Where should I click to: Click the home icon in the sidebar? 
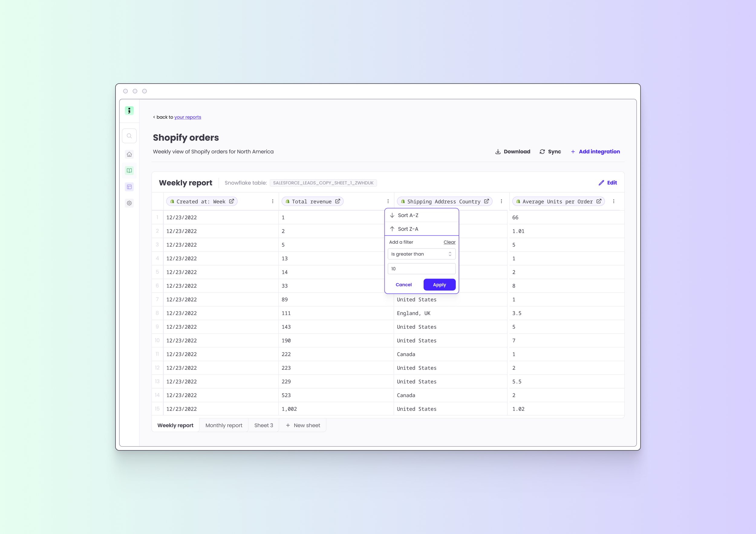(129, 154)
